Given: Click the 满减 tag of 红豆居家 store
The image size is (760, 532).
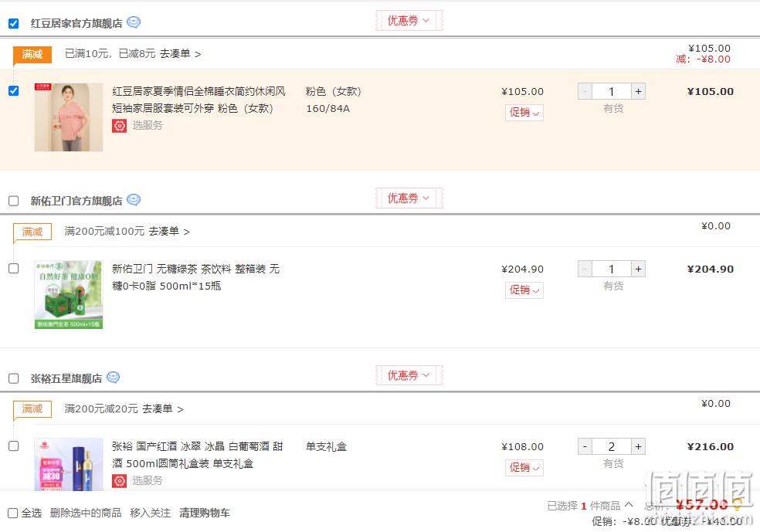Looking at the screenshot, I should (x=32, y=54).
